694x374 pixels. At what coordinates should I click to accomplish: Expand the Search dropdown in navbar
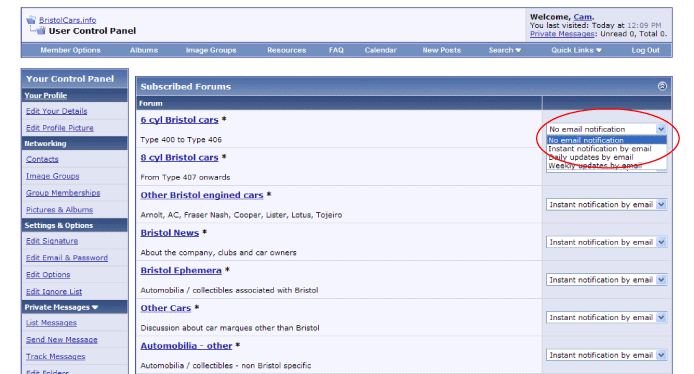tap(505, 50)
